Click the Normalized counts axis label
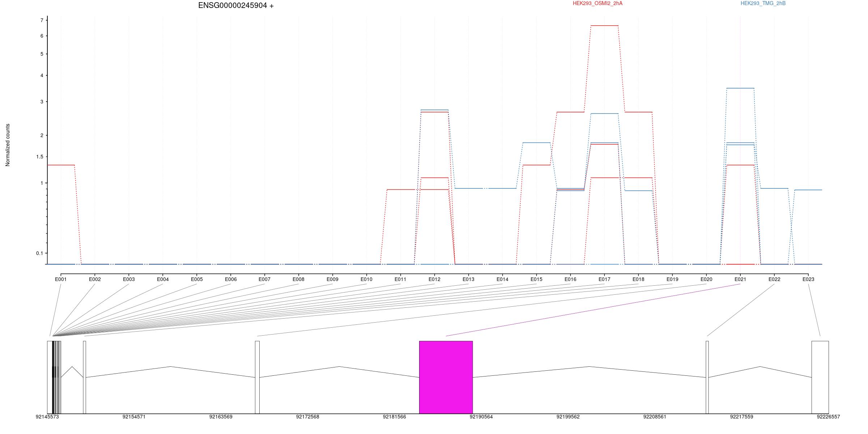This screenshot has height=434, width=868. (x=8, y=145)
